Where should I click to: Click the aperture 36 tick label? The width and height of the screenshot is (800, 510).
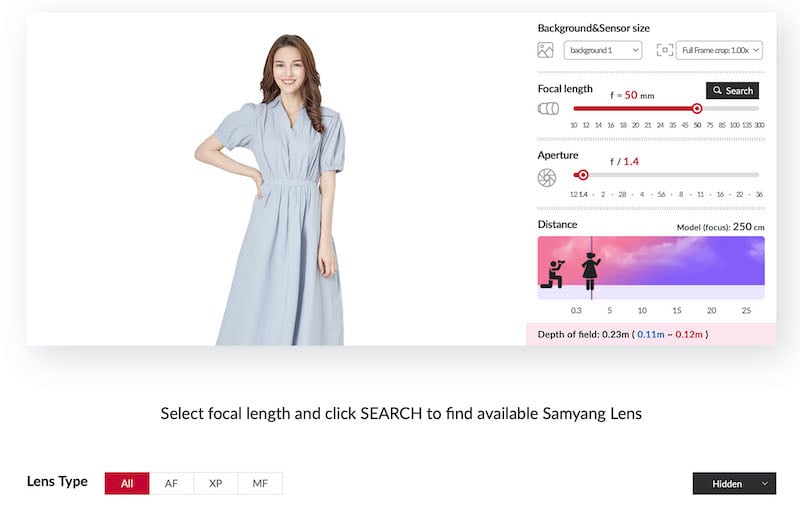[x=759, y=194]
